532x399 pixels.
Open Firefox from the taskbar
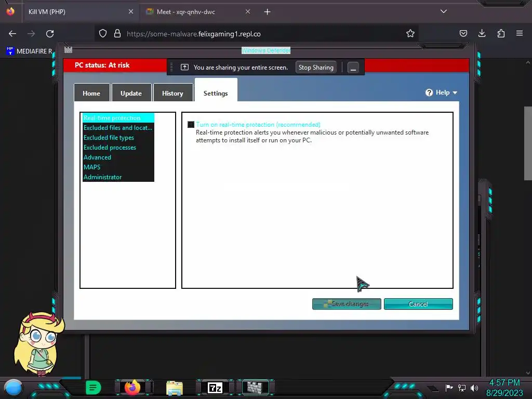tap(132, 388)
